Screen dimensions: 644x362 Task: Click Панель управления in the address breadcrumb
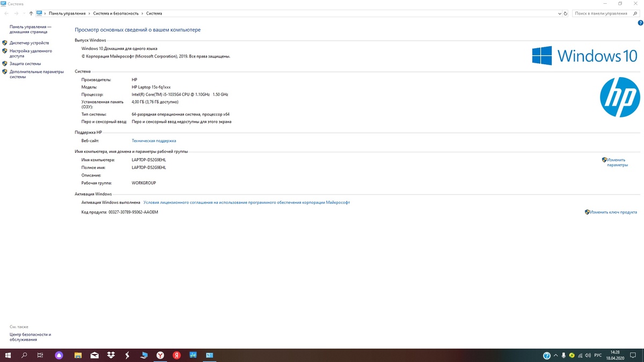tap(67, 13)
